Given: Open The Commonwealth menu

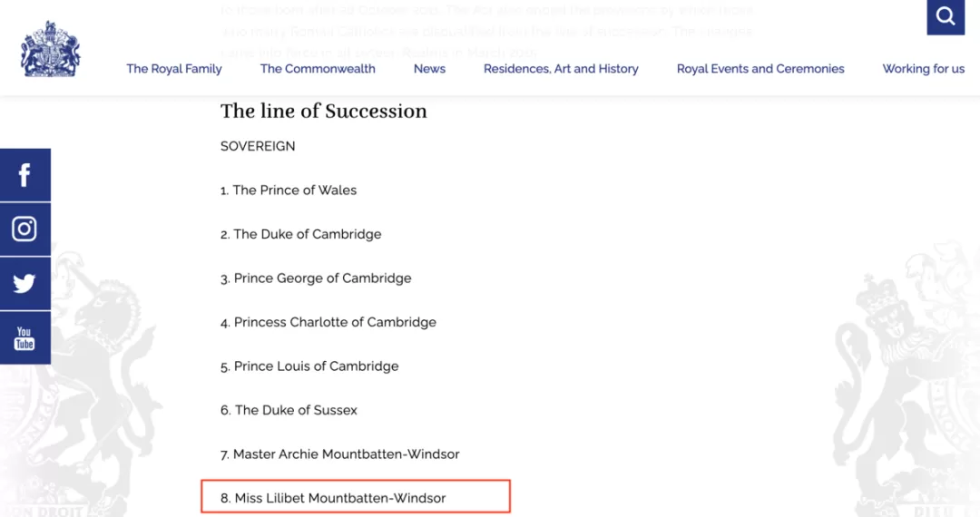Looking at the screenshot, I should 318,69.
